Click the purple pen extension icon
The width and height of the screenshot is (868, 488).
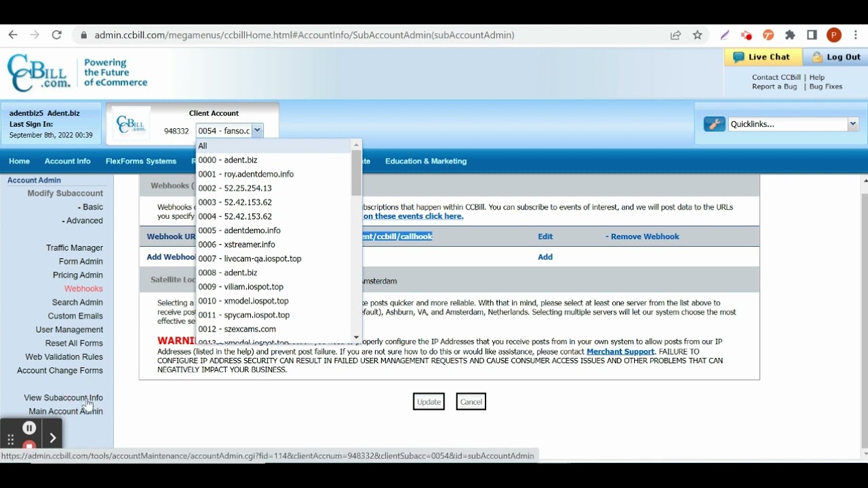(x=725, y=35)
